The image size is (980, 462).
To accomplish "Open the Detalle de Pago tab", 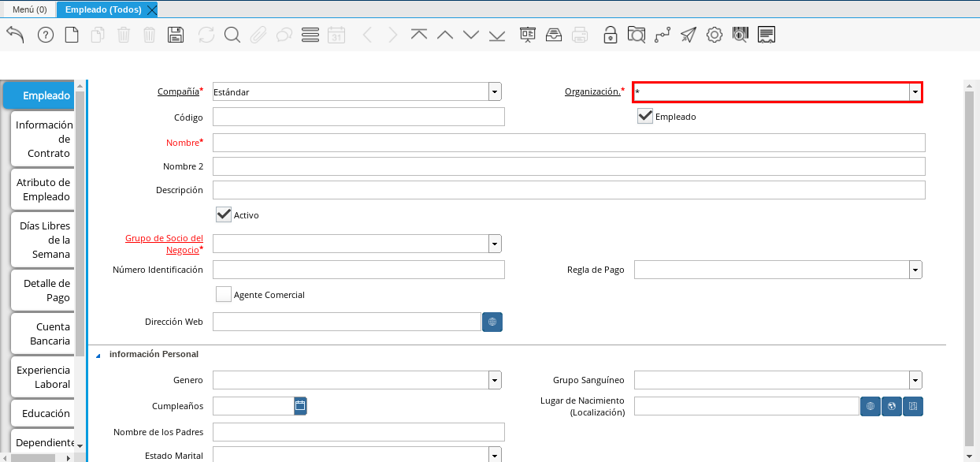I will coord(43,290).
